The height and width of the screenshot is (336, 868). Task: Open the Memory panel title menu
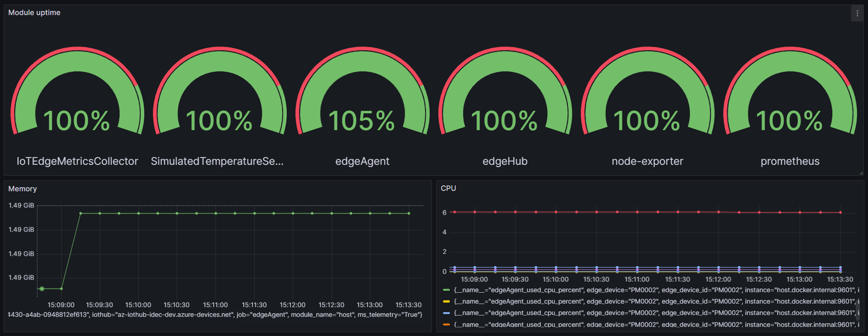[x=22, y=189]
